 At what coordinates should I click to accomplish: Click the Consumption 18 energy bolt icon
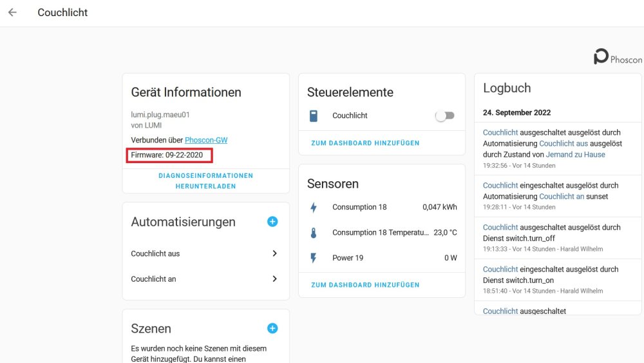[x=314, y=207]
